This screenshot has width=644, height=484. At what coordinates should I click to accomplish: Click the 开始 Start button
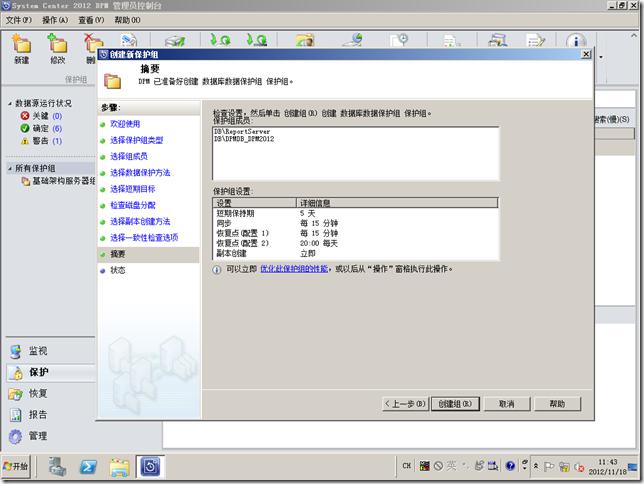click(x=16, y=467)
